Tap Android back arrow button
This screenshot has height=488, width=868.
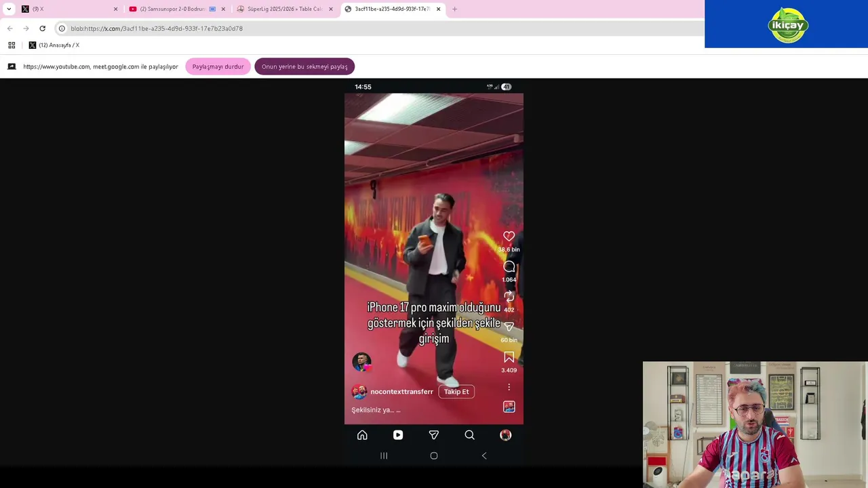pyautogui.click(x=484, y=456)
